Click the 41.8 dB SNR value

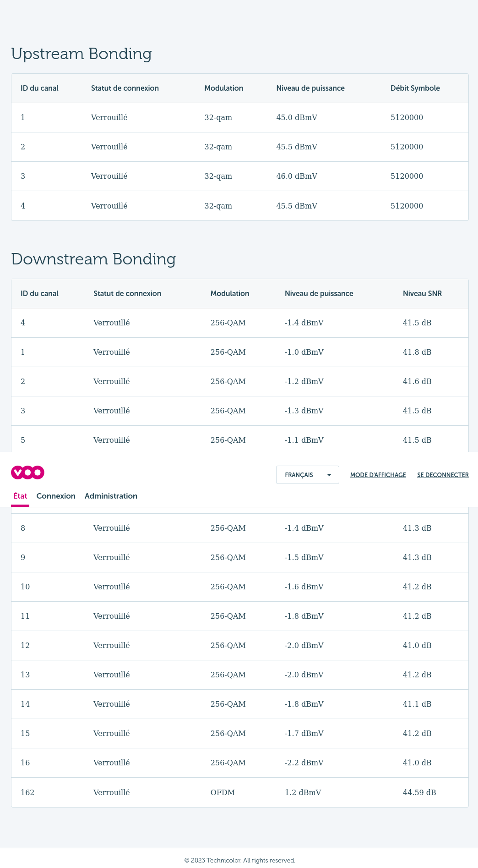[x=417, y=352]
